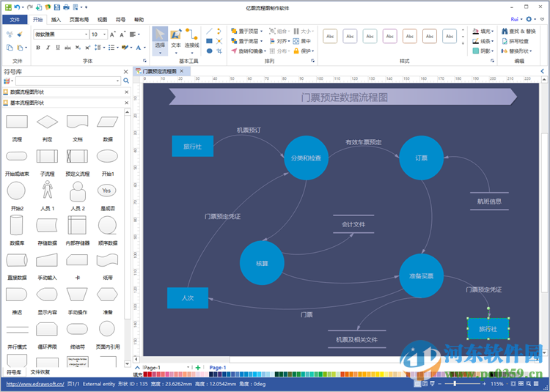Toggle Strikethrough formatting

coord(67,48)
